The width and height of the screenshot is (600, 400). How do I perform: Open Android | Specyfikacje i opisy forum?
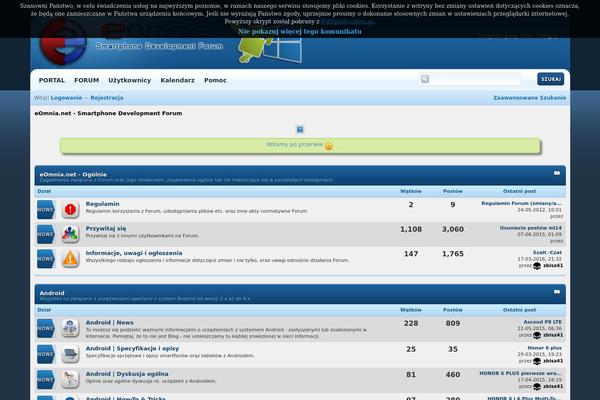point(132,348)
